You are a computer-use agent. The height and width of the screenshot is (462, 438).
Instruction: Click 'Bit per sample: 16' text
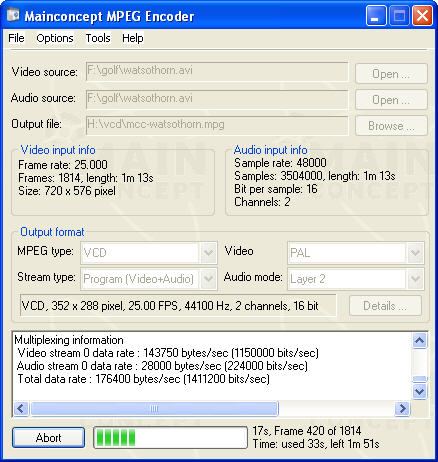276,189
